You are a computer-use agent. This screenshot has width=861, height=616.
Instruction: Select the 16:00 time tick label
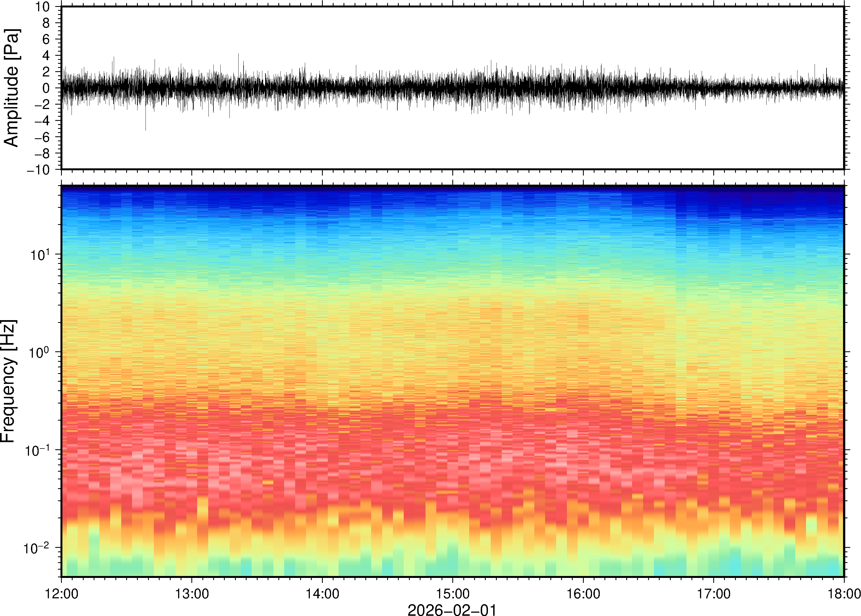tap(583, 594)
